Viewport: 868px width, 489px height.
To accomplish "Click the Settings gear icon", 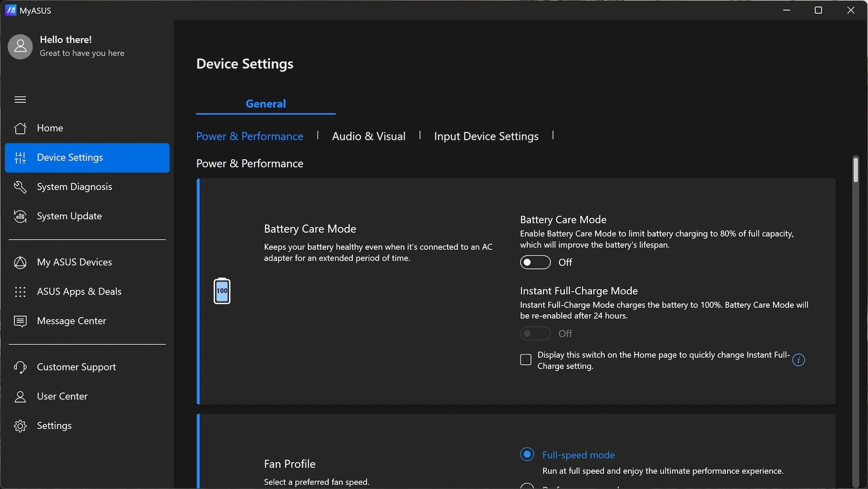I will (x=20, y=426).
